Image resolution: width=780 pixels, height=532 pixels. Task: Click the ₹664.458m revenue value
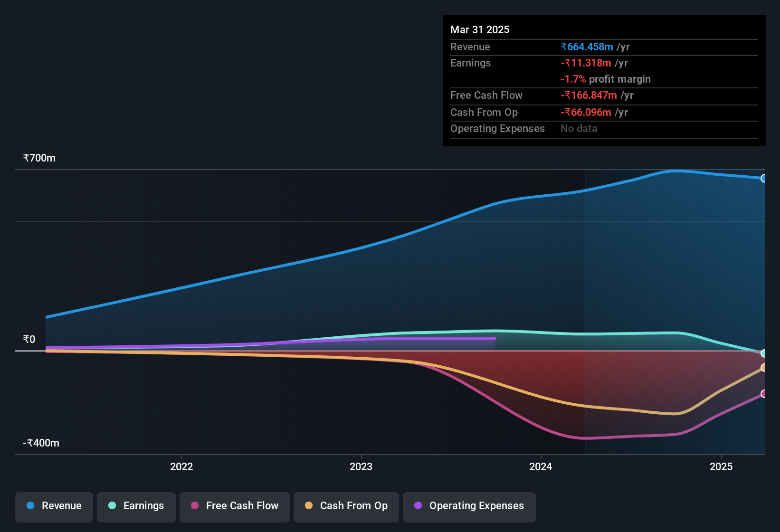click(587, 47)
